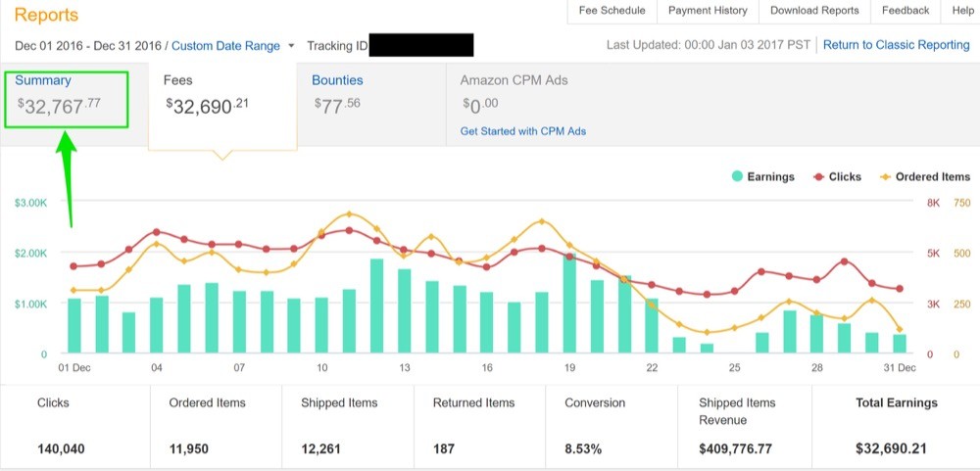Toggle the Ordered Items legend series
The height and width of the screenshot is (471, 980).
(925, 177)
